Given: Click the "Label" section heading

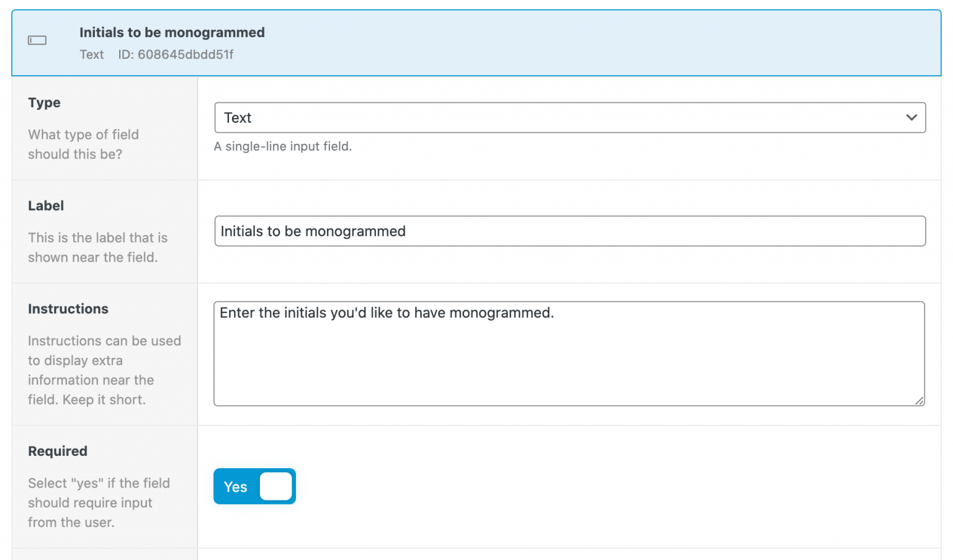Looking at the screenshot, I should point(46,205).
